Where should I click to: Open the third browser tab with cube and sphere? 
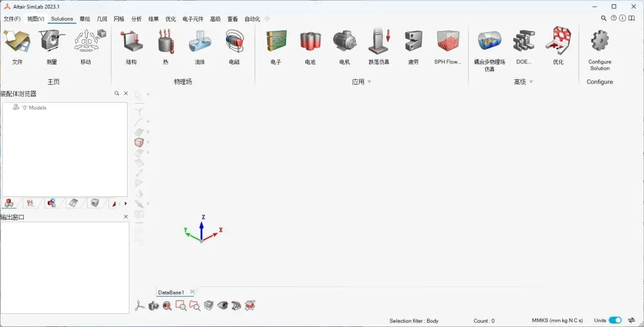(x=52, y=203)
